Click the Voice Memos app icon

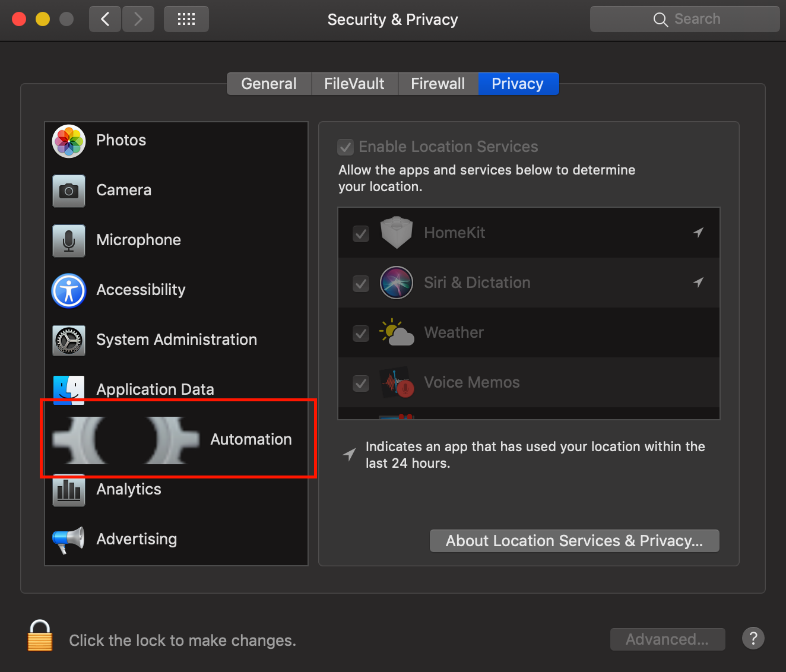[x=397, y=382]
